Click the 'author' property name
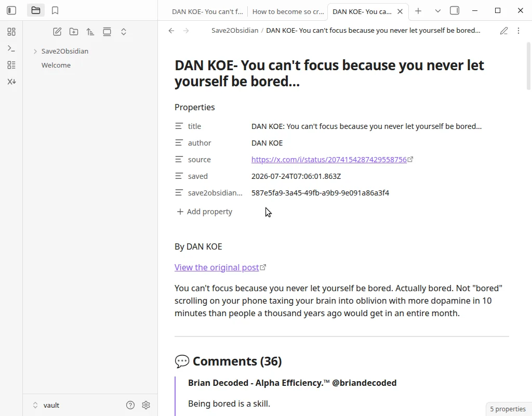This screenshot has height=416, width=532. (199, 143)
